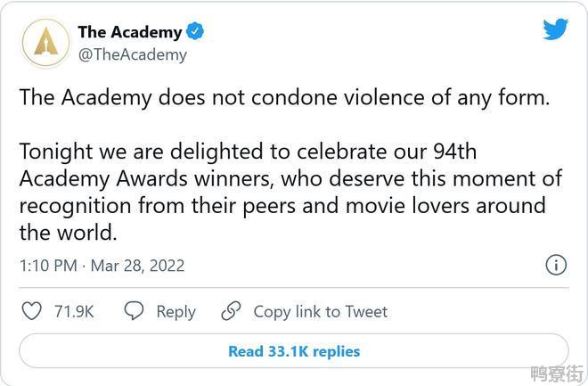The height and width of the screenshot is (386, 588).
Task: Read 33.1K replies button
Action: tap(294, 351)
